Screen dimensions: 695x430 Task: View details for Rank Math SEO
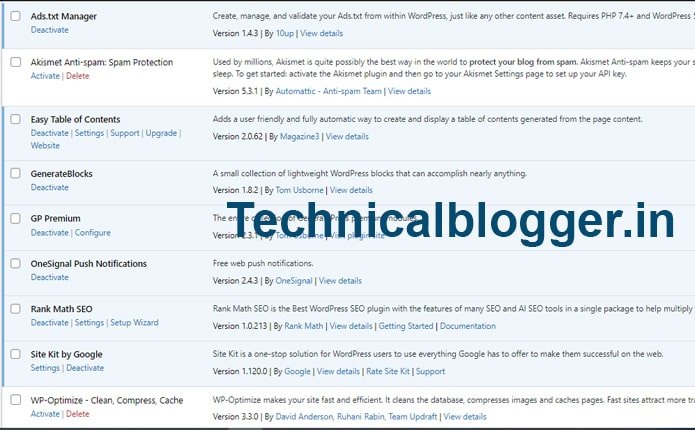point(351,326)
